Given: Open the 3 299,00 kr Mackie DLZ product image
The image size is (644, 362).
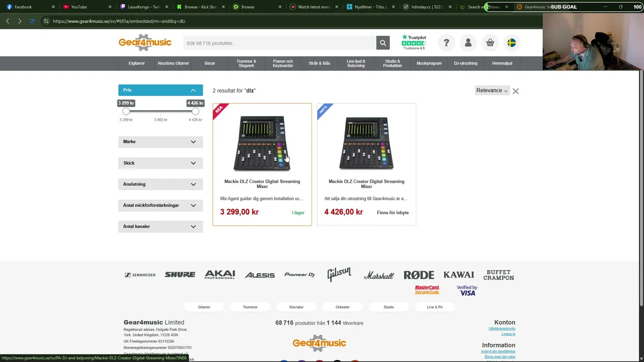Looking at the screenshot, I should coord(262,143).
